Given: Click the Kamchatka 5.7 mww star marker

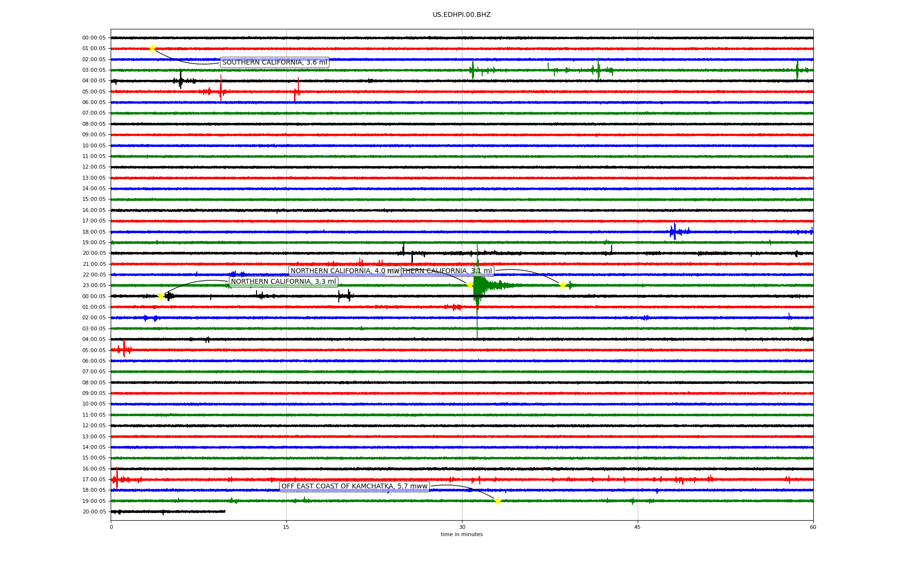Looking at the screenshot, I should (x=498, y=501).
